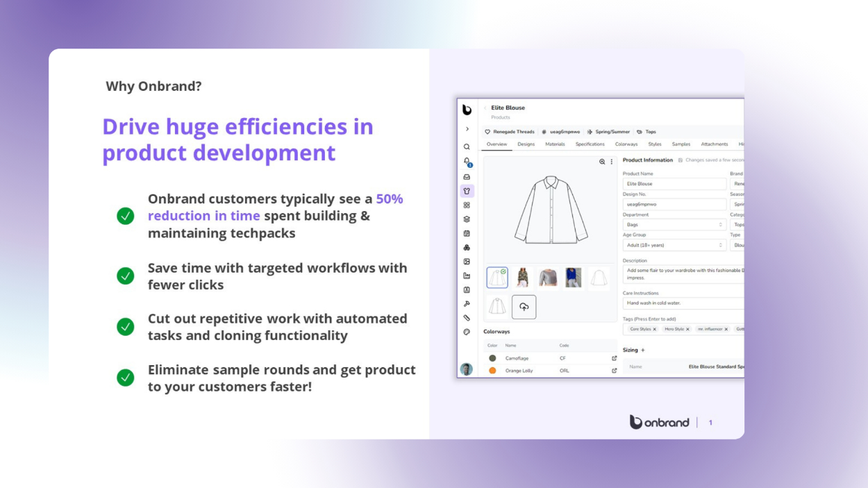Viewport: 868px width, 488px height.
Task: Open the ruler measurement icon in sidebar
Action: pos(467,318)
